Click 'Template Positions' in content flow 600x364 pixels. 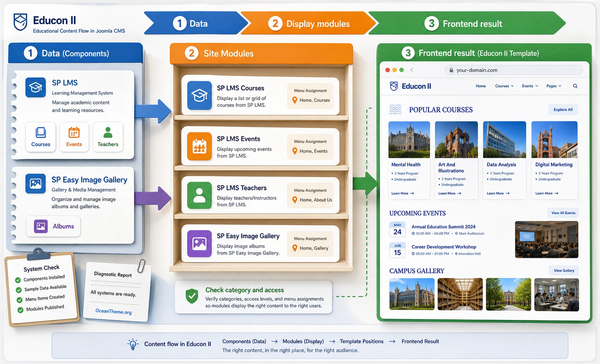pos(361,341)
